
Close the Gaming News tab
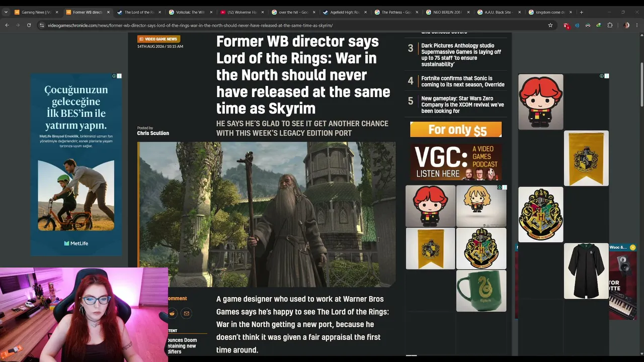click(56, 12)
